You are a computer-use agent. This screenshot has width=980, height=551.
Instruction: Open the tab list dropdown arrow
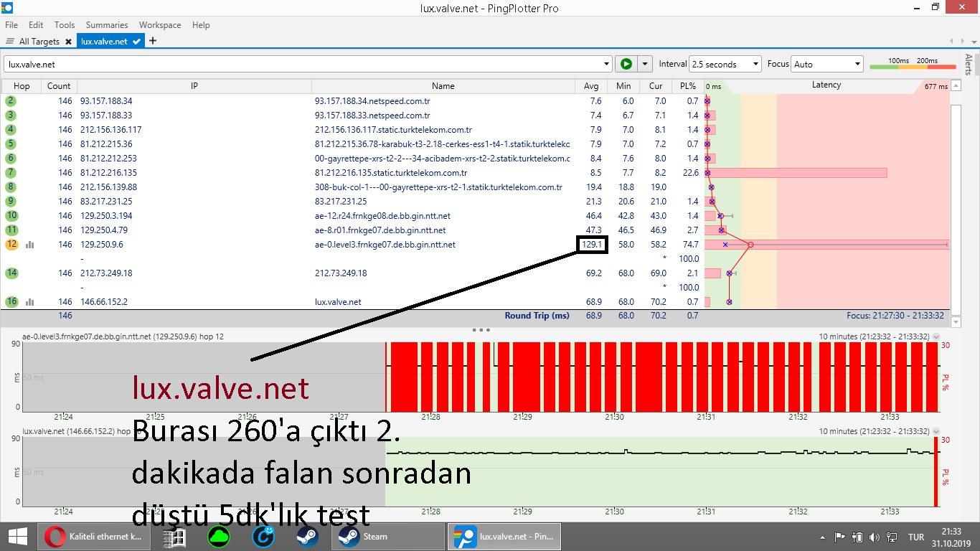tap(974, 42)
